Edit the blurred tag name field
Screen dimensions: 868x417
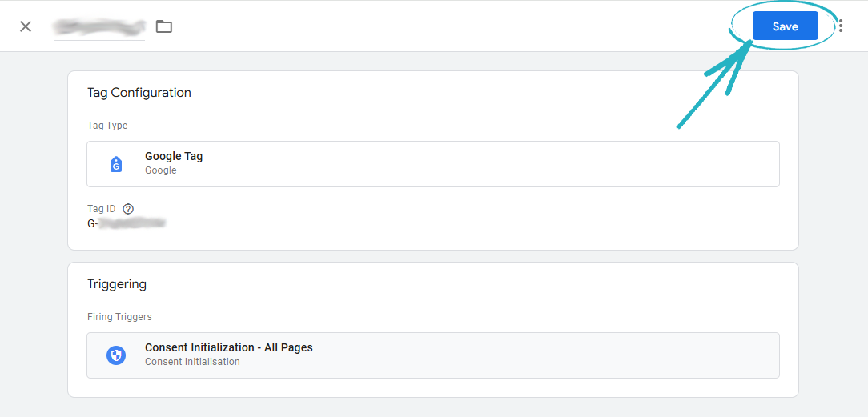point(99,26)
